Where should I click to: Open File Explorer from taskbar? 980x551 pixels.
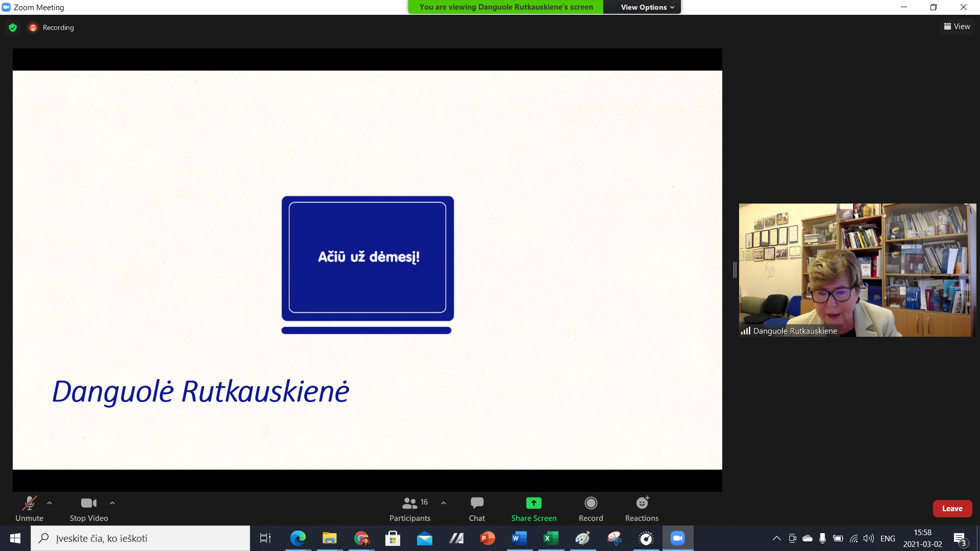tap(330, 538)
